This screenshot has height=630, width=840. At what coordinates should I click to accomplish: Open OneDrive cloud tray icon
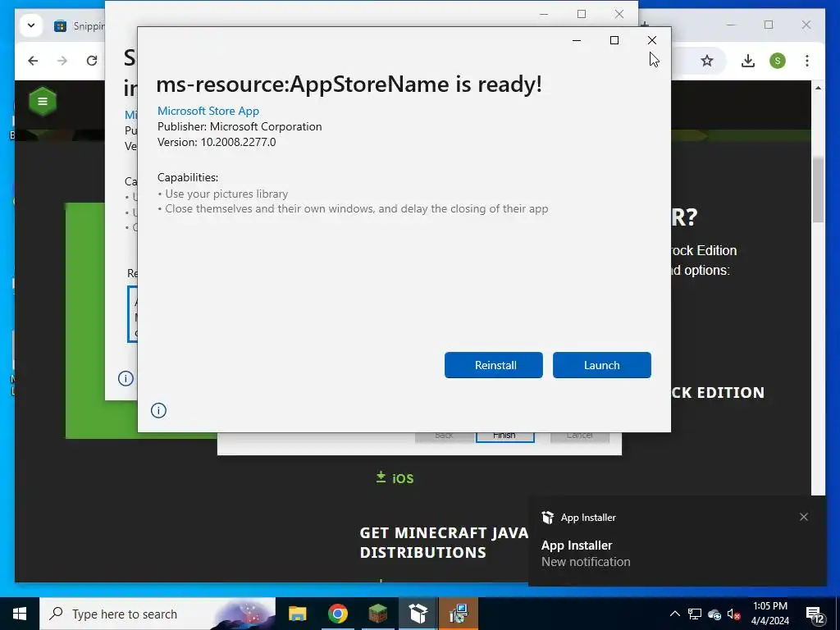tap(714, 614)
